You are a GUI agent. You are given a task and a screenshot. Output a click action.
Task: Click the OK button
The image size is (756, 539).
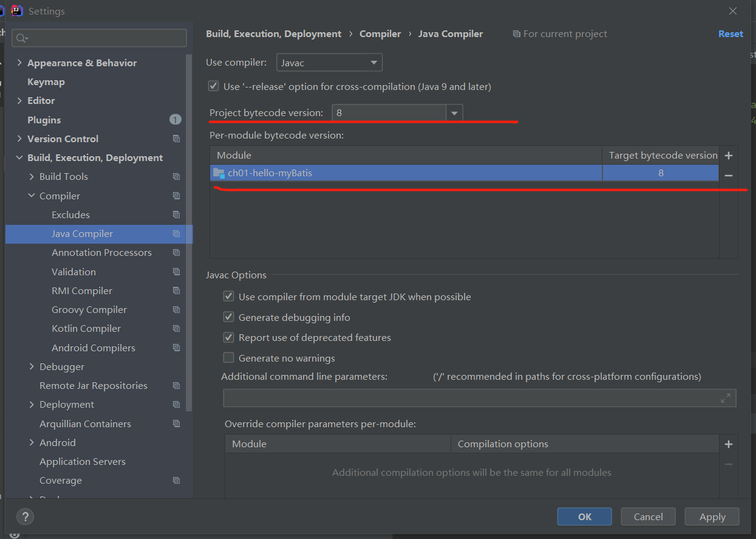pos(584,517)
